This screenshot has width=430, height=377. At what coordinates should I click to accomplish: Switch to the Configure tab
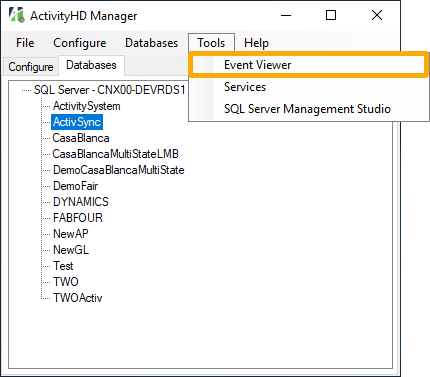point(31,67)
